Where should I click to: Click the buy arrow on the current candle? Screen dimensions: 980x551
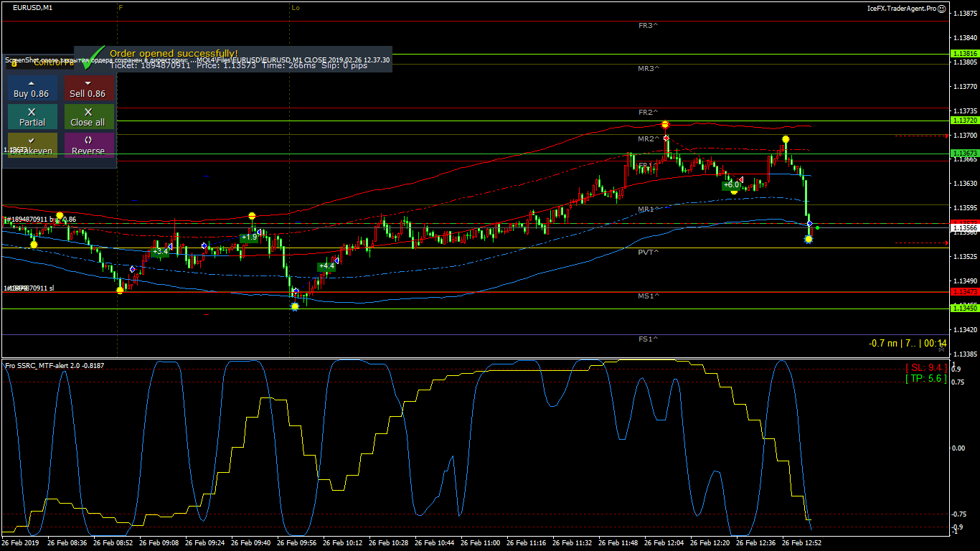(809, 225)
